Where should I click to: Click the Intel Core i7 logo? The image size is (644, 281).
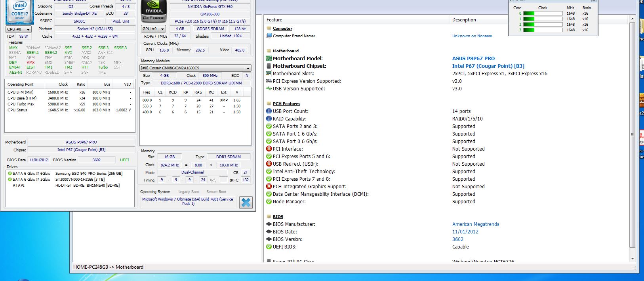[x=19, y=12]
